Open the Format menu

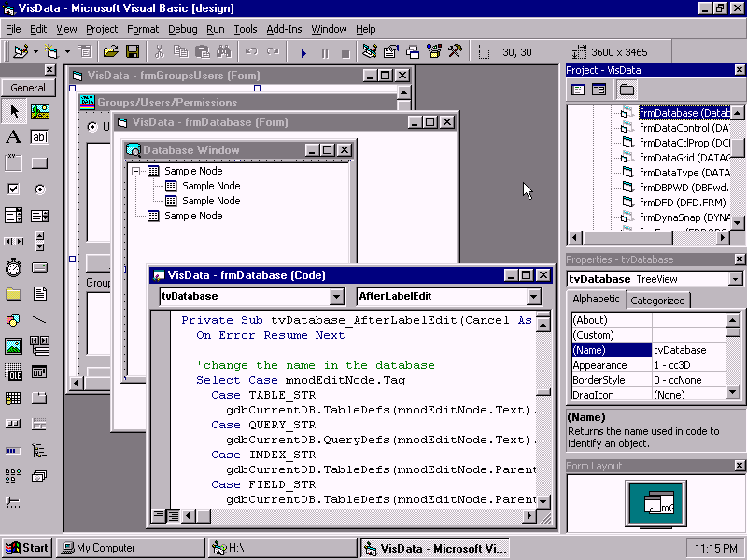pos(143,29)
